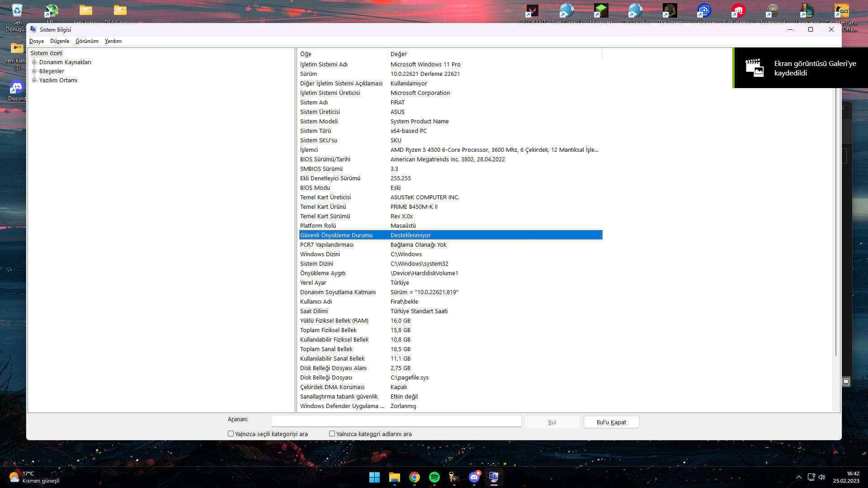Click the Aranan search input field
Screen dimensions: 868x488
point(396,422)
